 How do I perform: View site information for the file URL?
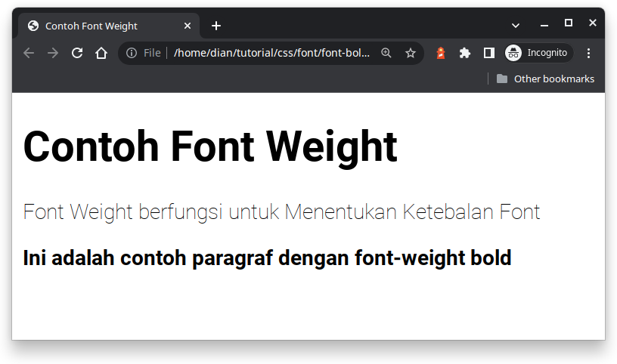coord(132,53)
